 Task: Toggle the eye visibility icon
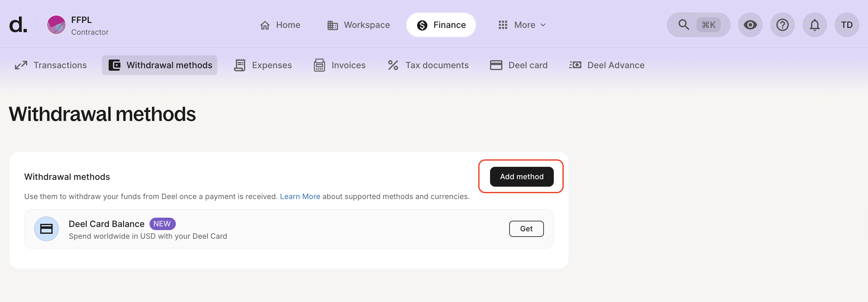(x=750, y=25)
